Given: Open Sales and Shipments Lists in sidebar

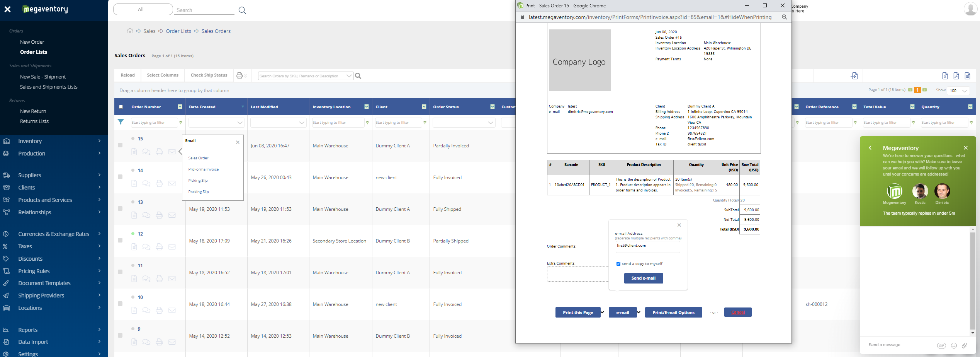Looking at the screenshot, I should pyautogui.click(x=49, y=87).
